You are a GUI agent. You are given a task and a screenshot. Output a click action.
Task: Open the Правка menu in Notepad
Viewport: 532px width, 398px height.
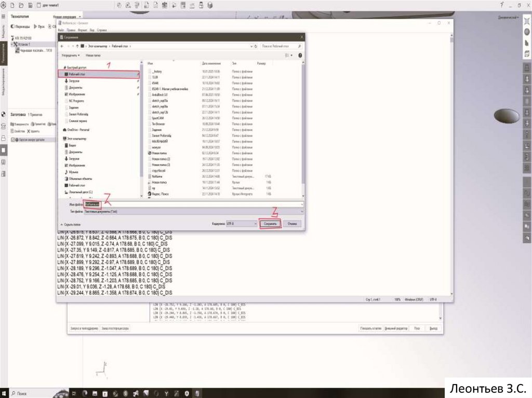(x=71, y=30)
